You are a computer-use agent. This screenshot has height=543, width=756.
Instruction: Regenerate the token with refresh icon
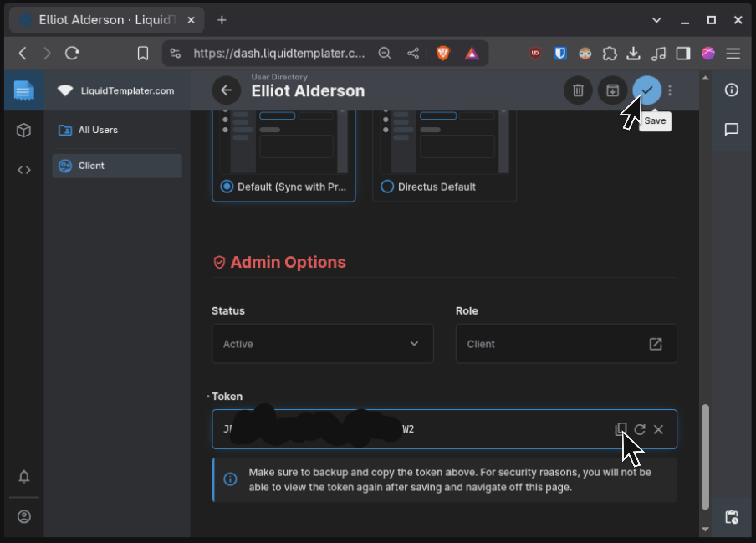639,429
